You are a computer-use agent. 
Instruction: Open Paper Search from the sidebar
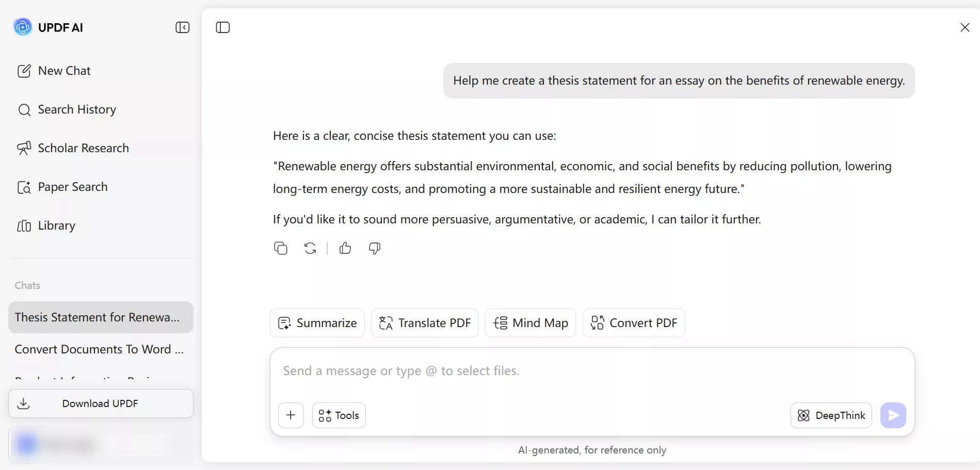[72, 187]
